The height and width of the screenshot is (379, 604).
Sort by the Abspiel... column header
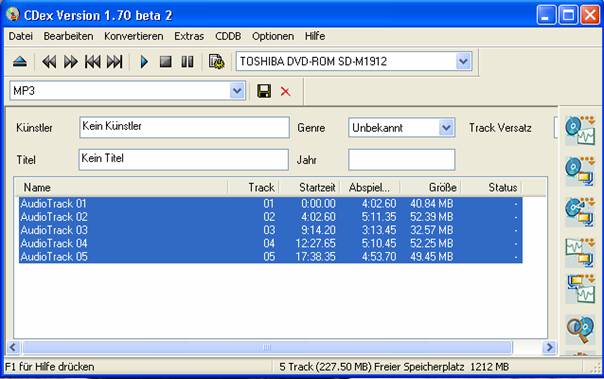coord(370,188)
